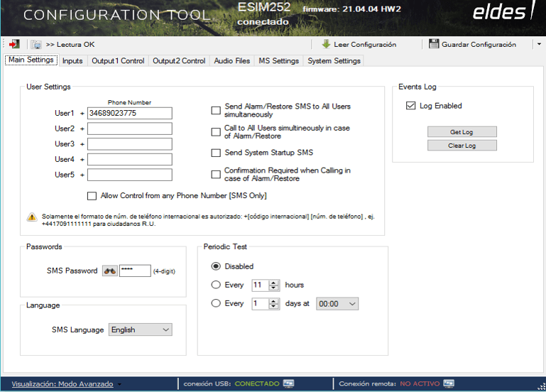Click the User1 phone number field

click(129, 113)
